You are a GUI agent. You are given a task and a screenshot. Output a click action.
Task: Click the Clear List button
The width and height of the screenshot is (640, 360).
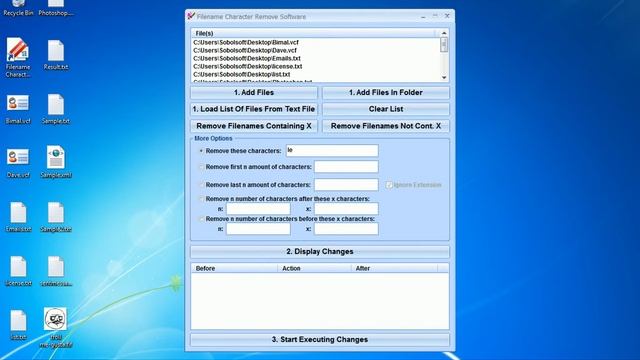pos(386,109)
